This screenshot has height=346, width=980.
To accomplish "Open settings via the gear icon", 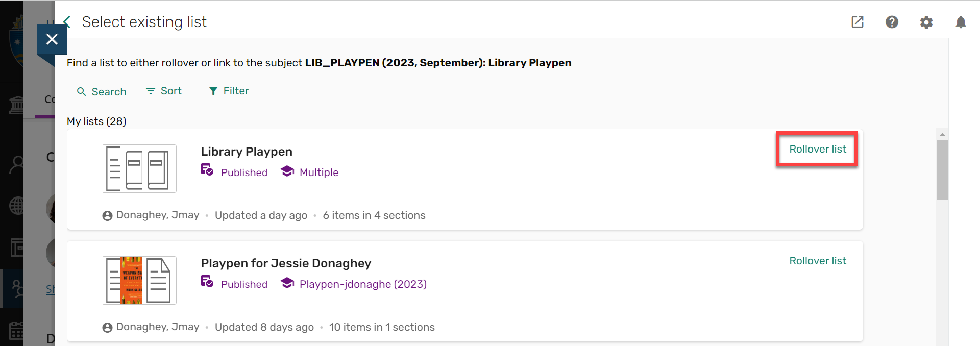I will 927,22.
